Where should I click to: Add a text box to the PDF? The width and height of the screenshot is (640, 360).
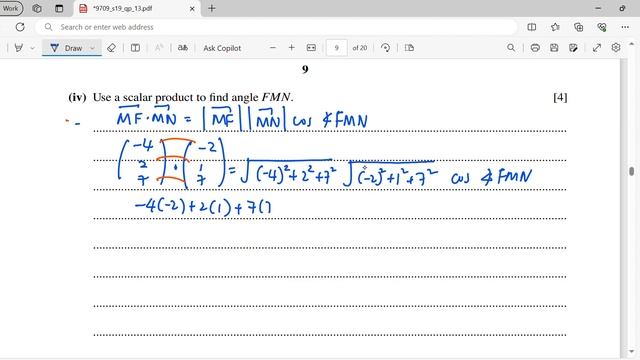point(135,48)
